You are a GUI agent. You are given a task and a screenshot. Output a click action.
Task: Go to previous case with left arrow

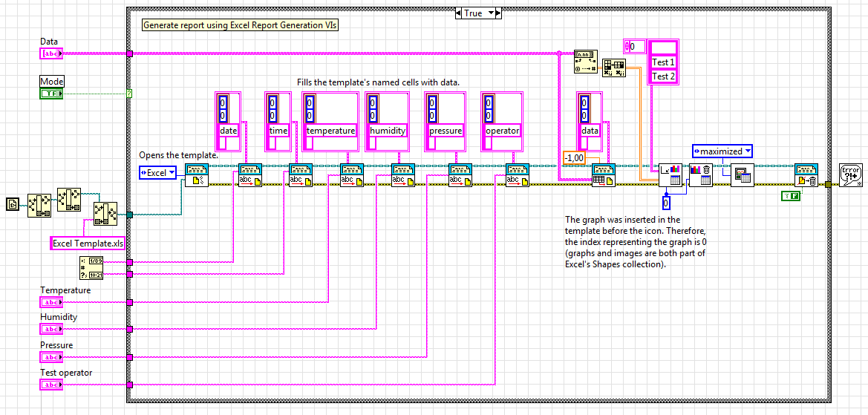click(x=459, y=13)
